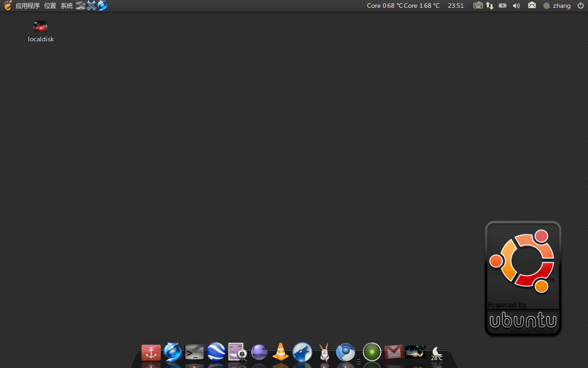
Task: Launch the blue wolf icon app in dock
Action: click(x=302, y=352)
